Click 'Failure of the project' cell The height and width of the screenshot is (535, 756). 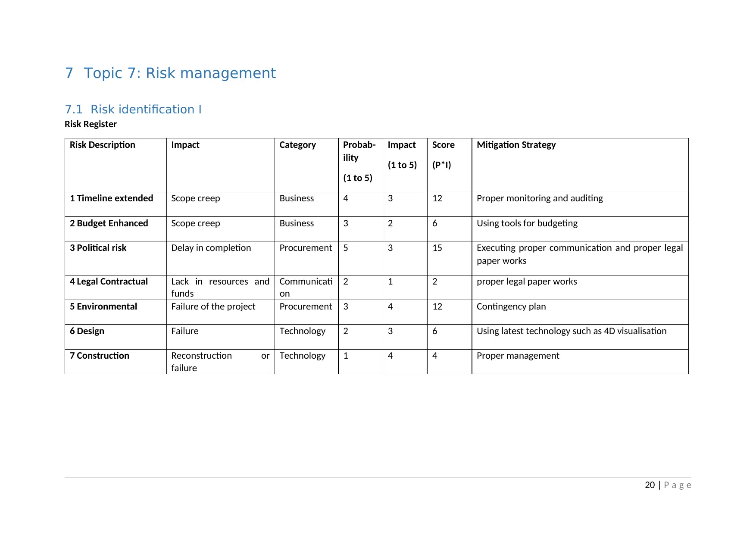[x=220, y=312]
